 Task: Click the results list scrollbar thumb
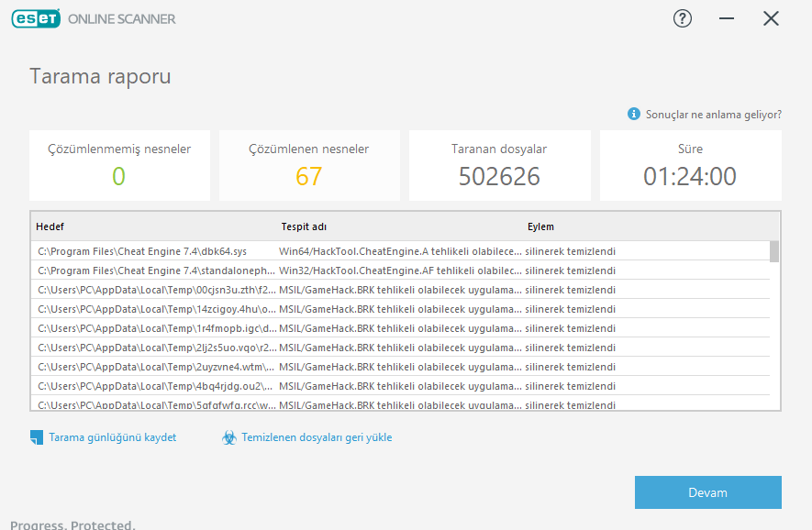(x=774, y=251)
